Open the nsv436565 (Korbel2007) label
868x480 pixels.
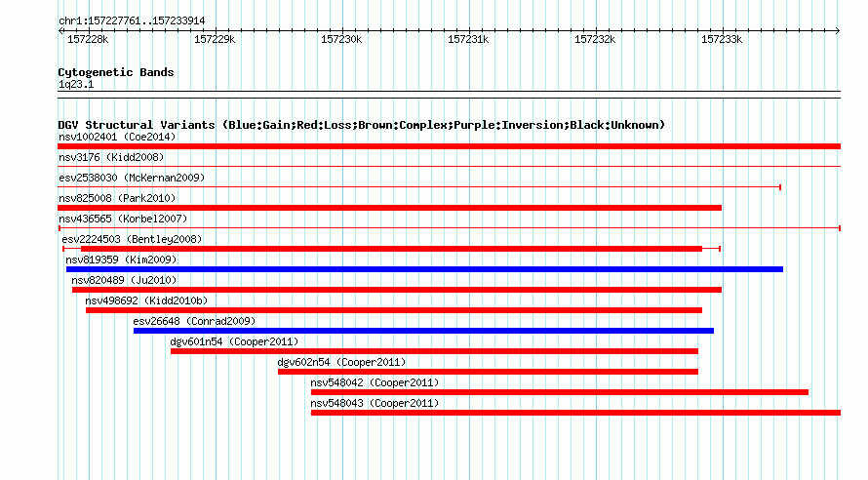pos(123,219)
